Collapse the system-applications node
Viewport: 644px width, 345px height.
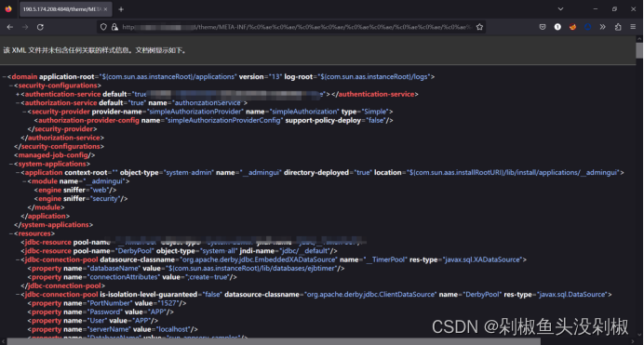[x=11, y=164]
